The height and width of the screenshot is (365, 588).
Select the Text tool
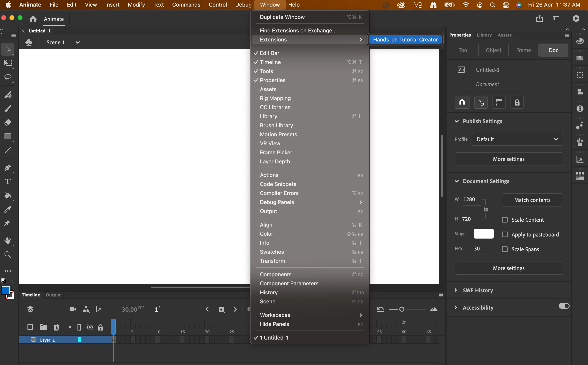(x=8, y=181)
